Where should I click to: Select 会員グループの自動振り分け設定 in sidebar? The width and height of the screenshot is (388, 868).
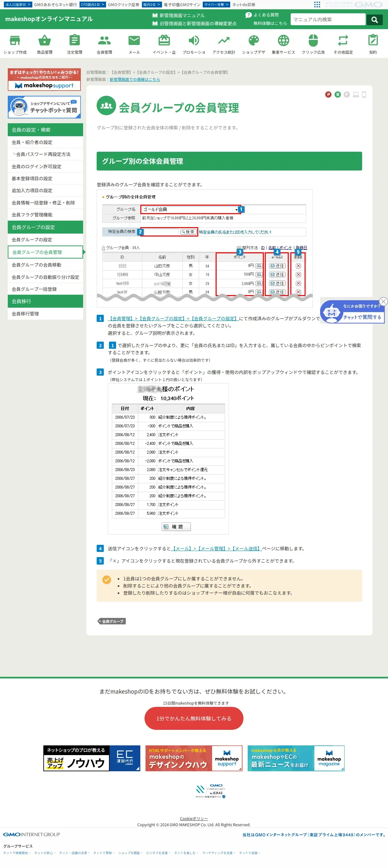coord(46,277)
